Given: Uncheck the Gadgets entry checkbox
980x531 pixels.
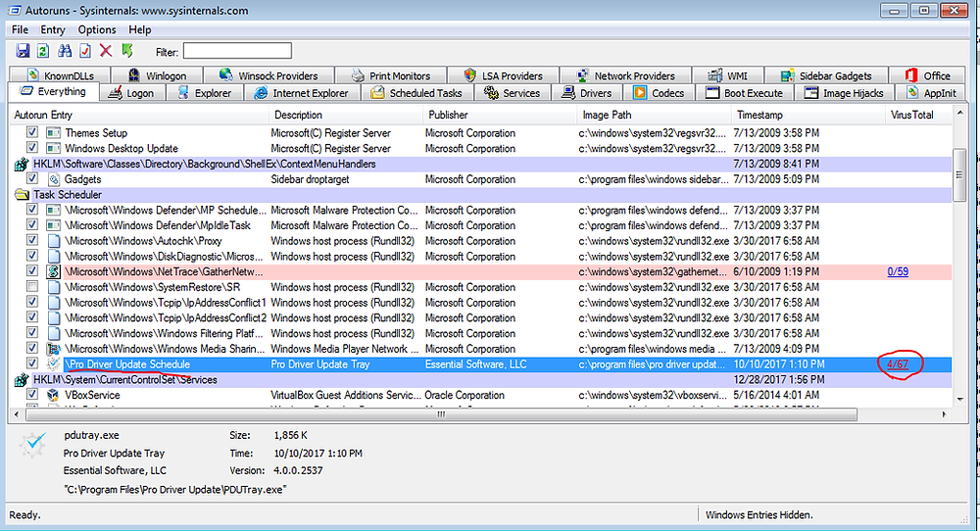Looking at the screenshot, I should pyautogui.click(x=32, y=178).
